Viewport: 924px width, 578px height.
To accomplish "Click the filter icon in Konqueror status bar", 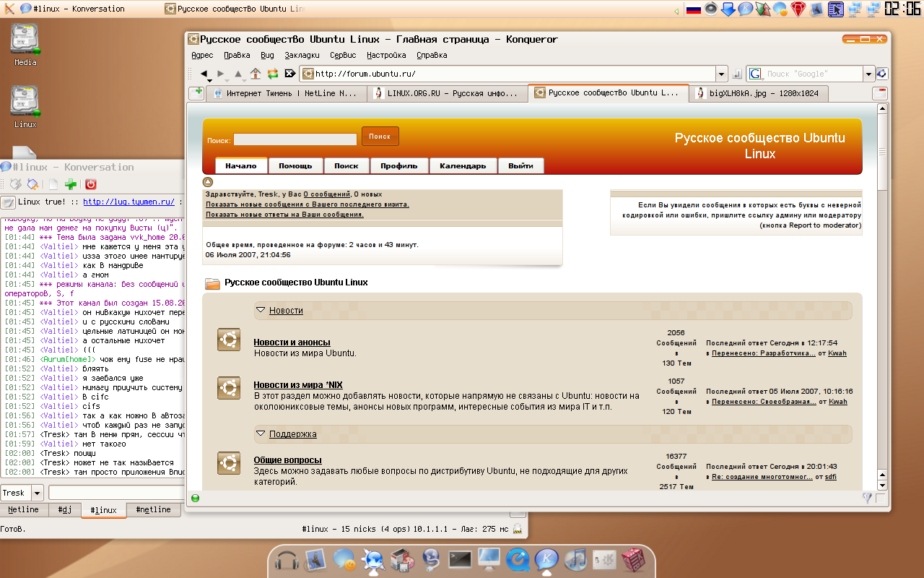I will [867, 498].
